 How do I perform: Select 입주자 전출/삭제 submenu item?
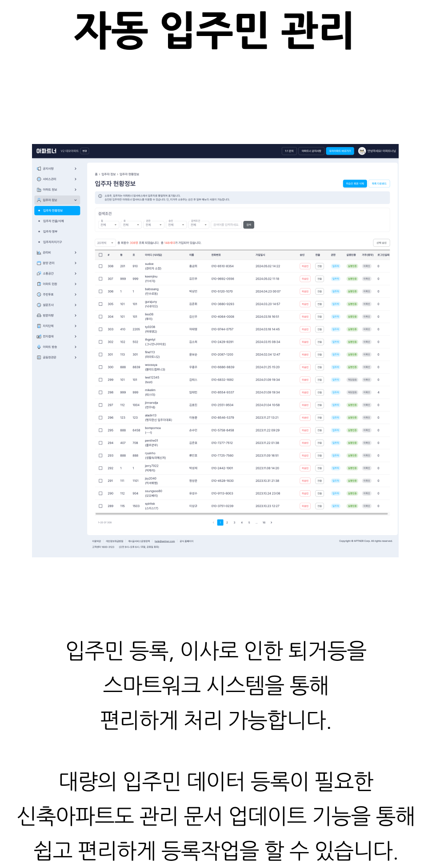57,221
